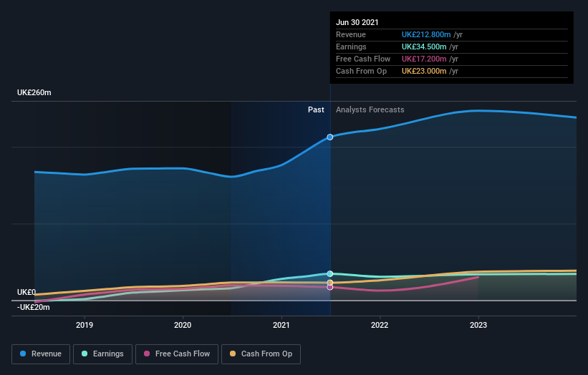
Task: Toggle the Earnings legend series
Action: pos(102,354)
